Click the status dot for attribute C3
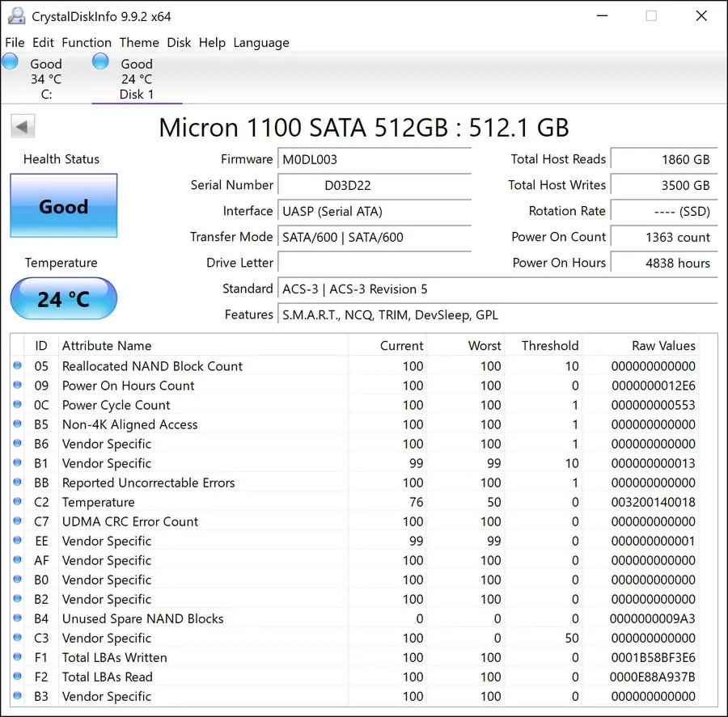728x717 pixels. tap(18, 637)
